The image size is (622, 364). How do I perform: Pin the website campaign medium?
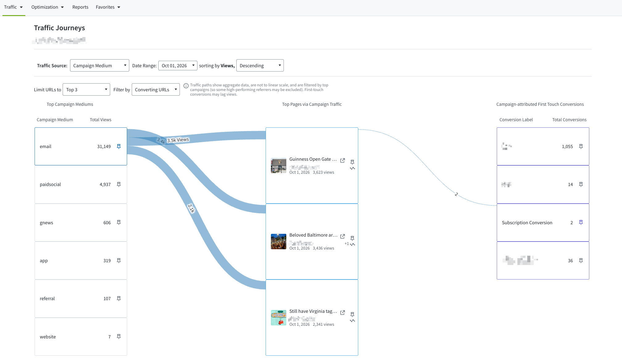pyautogui.click(x=119, y=337)
